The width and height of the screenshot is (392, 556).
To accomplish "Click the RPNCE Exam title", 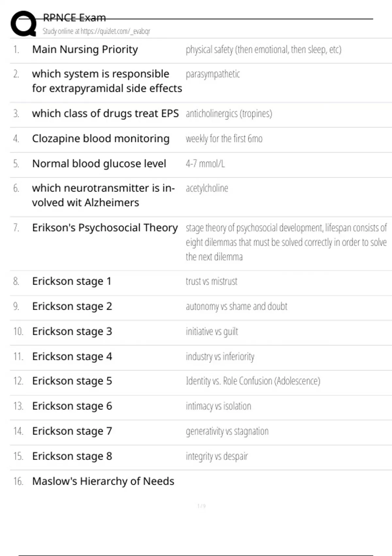I will click(74, 18).
